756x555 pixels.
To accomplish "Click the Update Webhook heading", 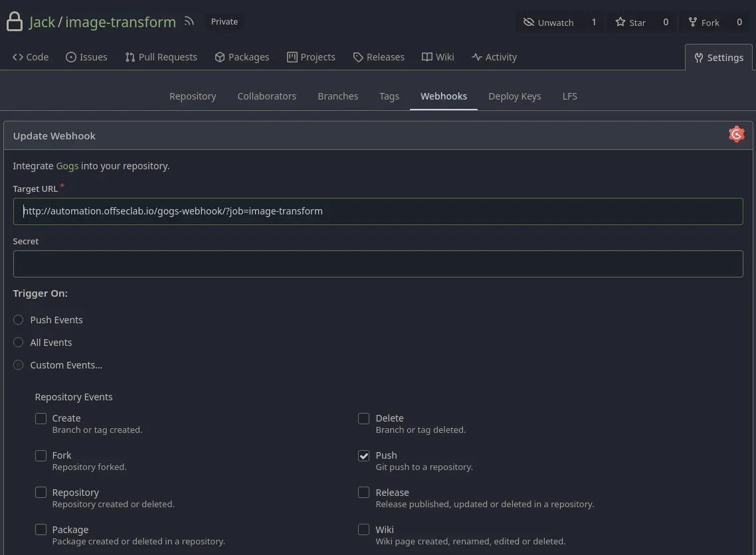I will [x=54, y=136].
